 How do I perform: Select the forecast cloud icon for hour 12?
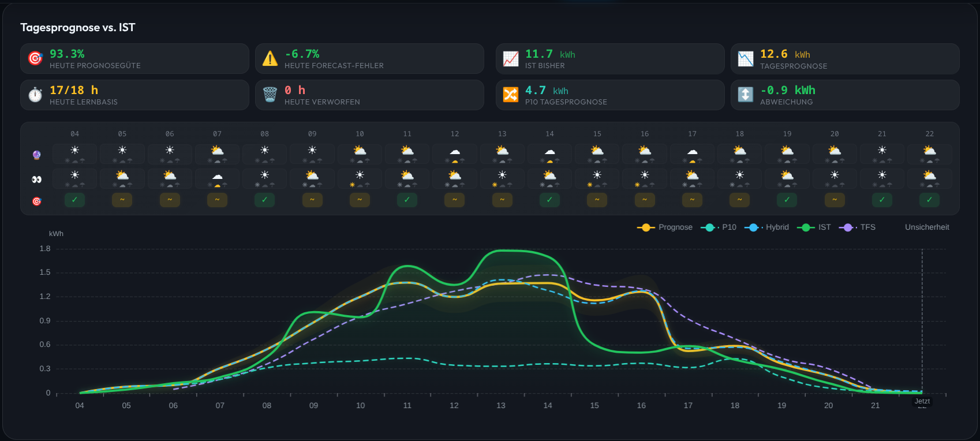pos(455,151)
